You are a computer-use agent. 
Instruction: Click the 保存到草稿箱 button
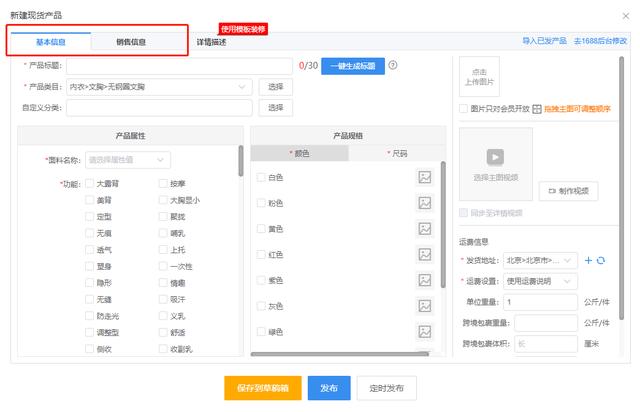click(262, 388)
